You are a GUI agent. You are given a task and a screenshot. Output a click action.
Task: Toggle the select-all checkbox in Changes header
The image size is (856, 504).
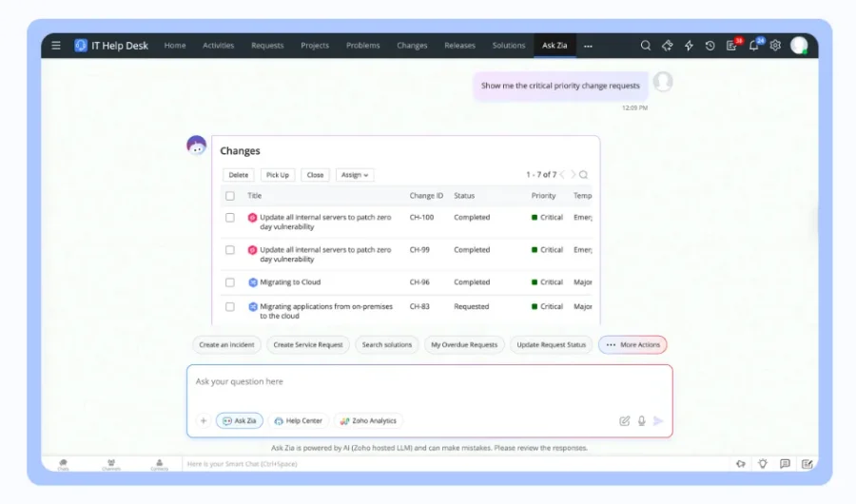coord(230,196)
